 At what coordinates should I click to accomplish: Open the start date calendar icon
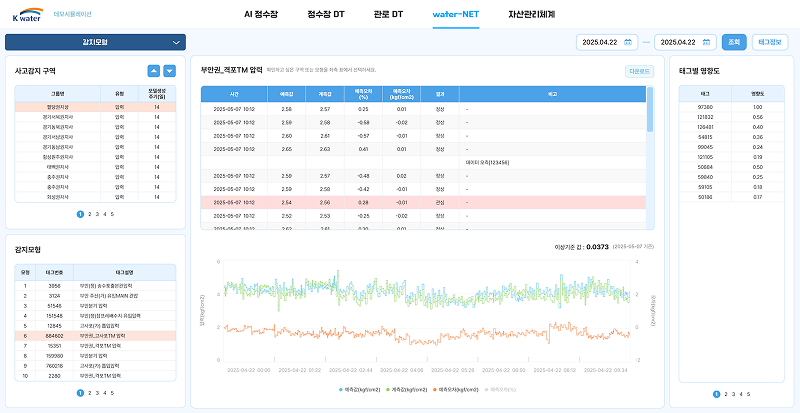(x=628, y=42)
